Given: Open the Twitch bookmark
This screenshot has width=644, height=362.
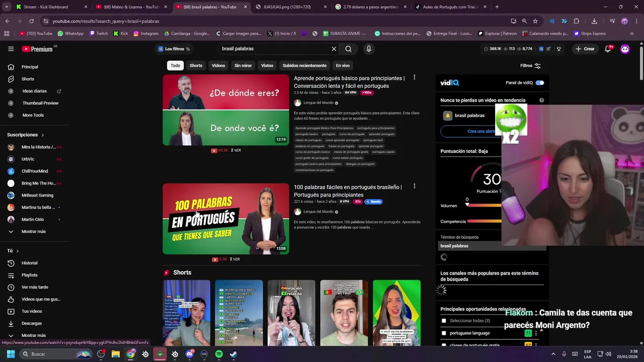Looking at the screenshot, I should pyautogui.click(x=99, y=33).
